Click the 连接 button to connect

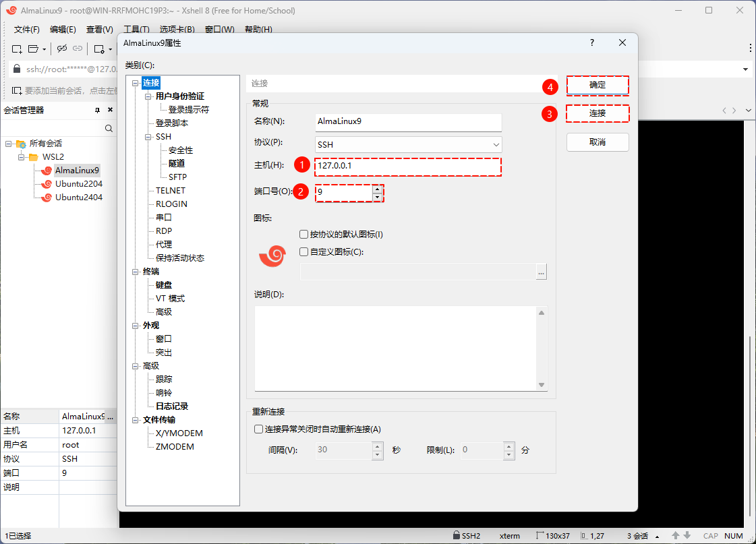click(x=598, y=113)
